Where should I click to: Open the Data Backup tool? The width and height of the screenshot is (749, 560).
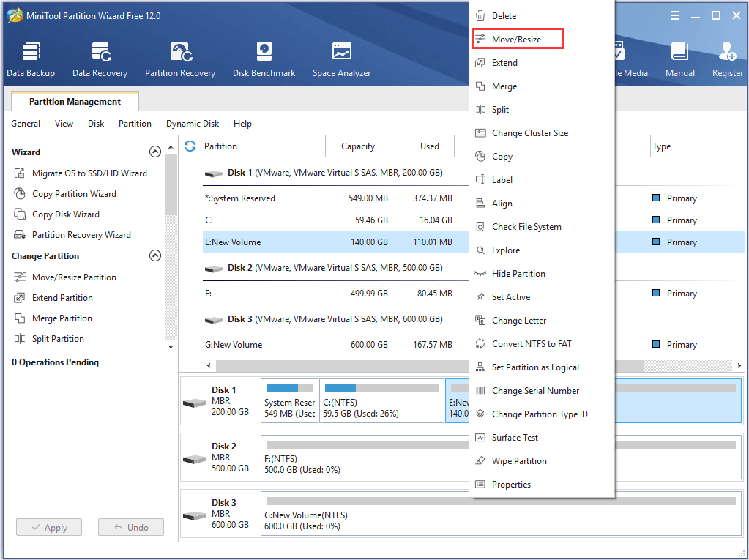[x=31, y=59]
